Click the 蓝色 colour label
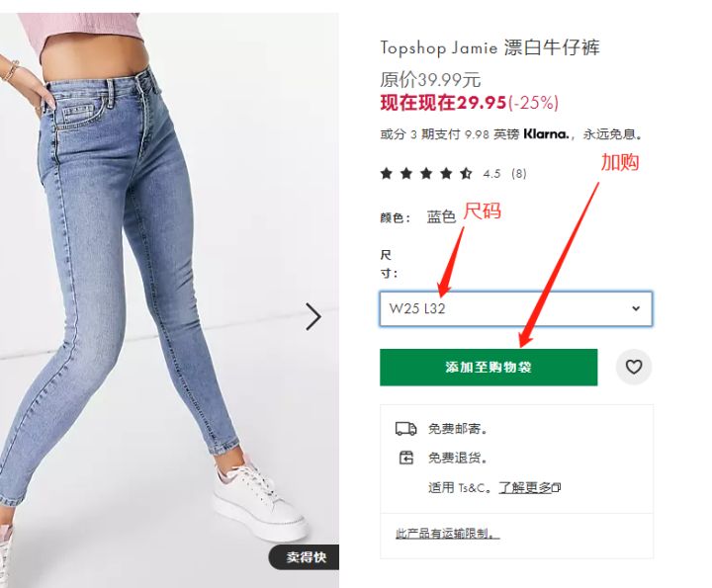712x588 pixels. click(x=441, y=216)
